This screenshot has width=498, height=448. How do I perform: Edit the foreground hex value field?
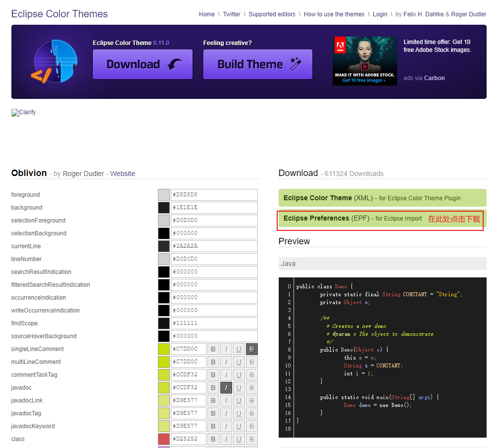pyautogui.click(x=214, y=195)
